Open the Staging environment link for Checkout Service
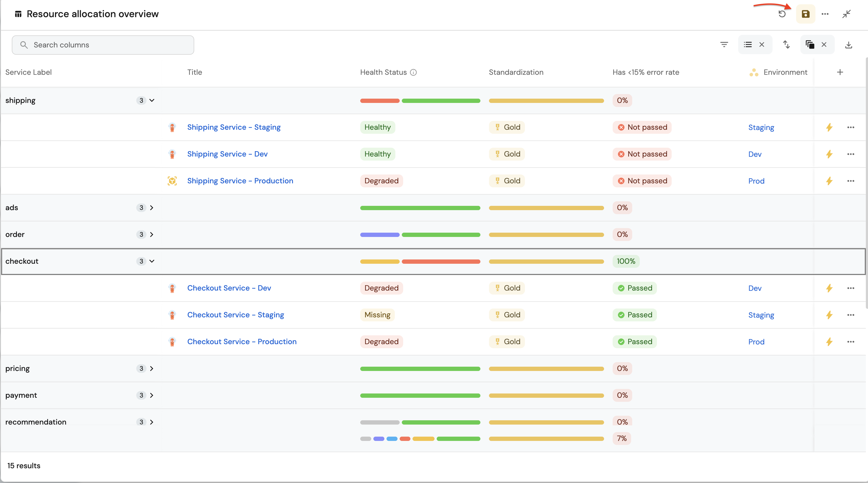This screenshot has width=868, height=483. pos(761,315)
